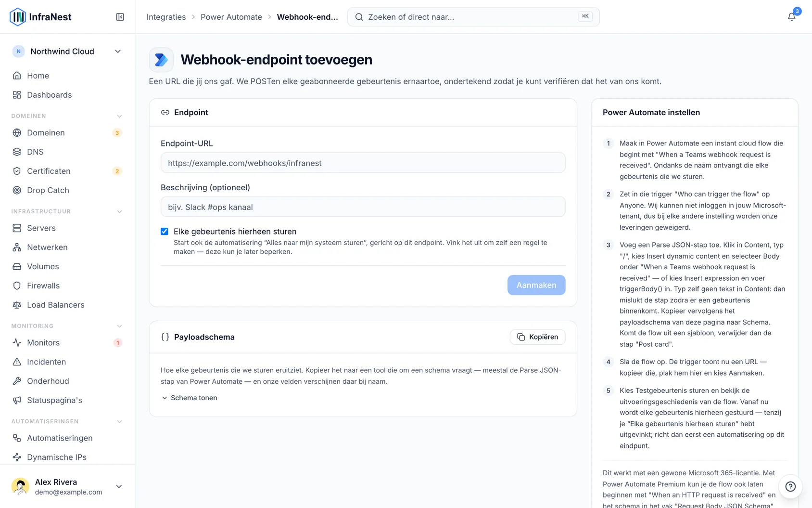This screenshot has height=508, width=812.
Task: Click the Netwerken network icon
Action: click(17, 247)
